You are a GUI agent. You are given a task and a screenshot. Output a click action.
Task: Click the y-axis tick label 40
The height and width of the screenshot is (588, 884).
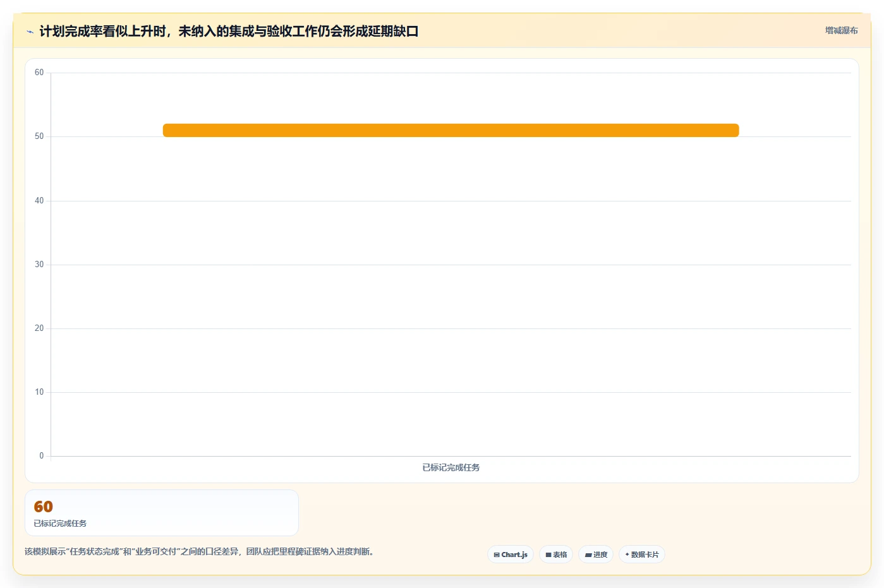(x=39, y=201)
